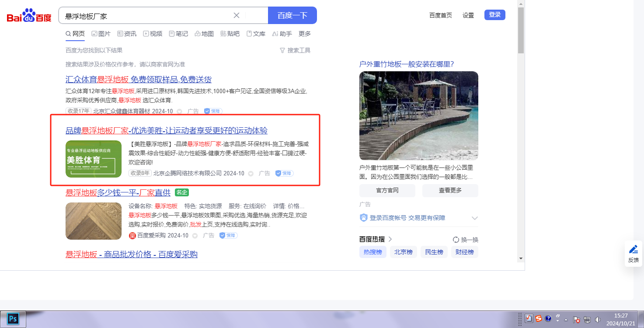Viewport: 644px width, 328px height.
Task: Click the 保障 shield badge on 美胜 result
Action: point(284,173)
